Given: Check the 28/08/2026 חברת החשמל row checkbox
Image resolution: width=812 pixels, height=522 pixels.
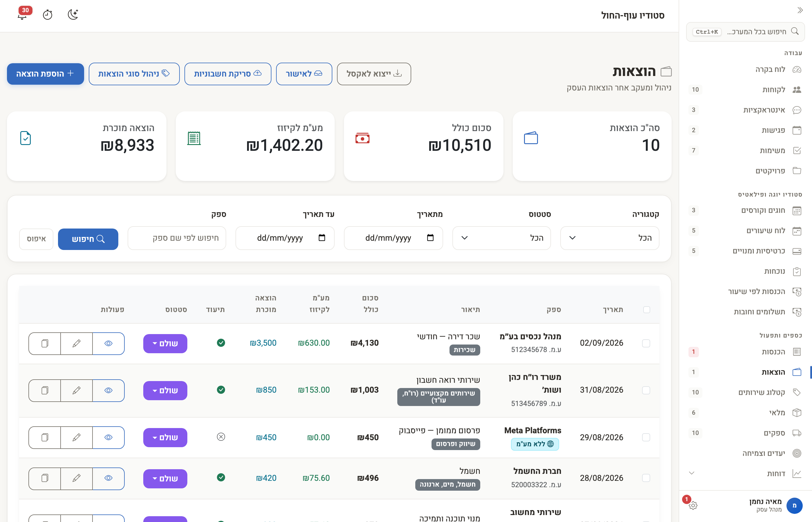Looking at the screenshot, I should pyautogui.click(x=646, y=478).
